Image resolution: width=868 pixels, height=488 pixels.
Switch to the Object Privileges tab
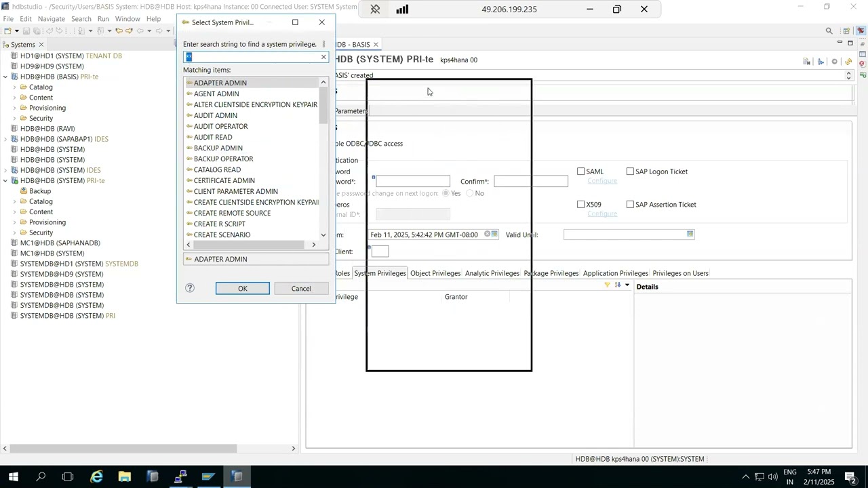click(435, 273)
